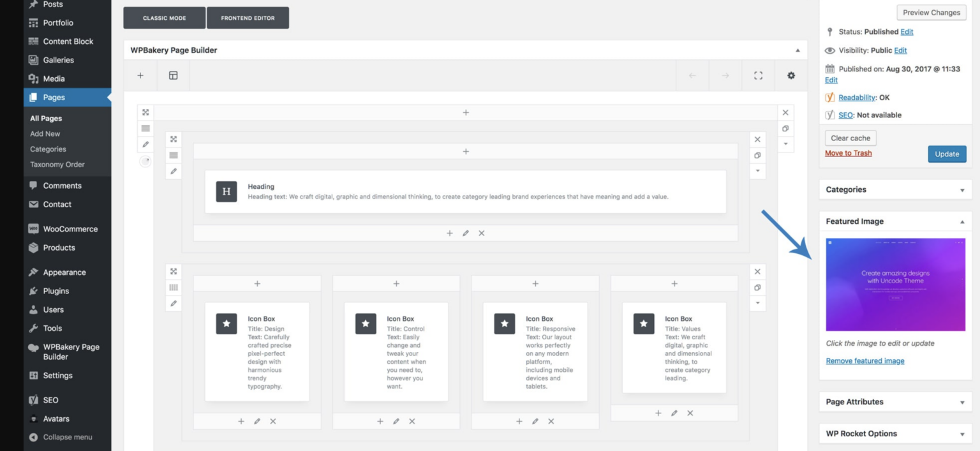Expand the Page Attributes metabox
Screen dimensions: 980x451
click(962, 403)
